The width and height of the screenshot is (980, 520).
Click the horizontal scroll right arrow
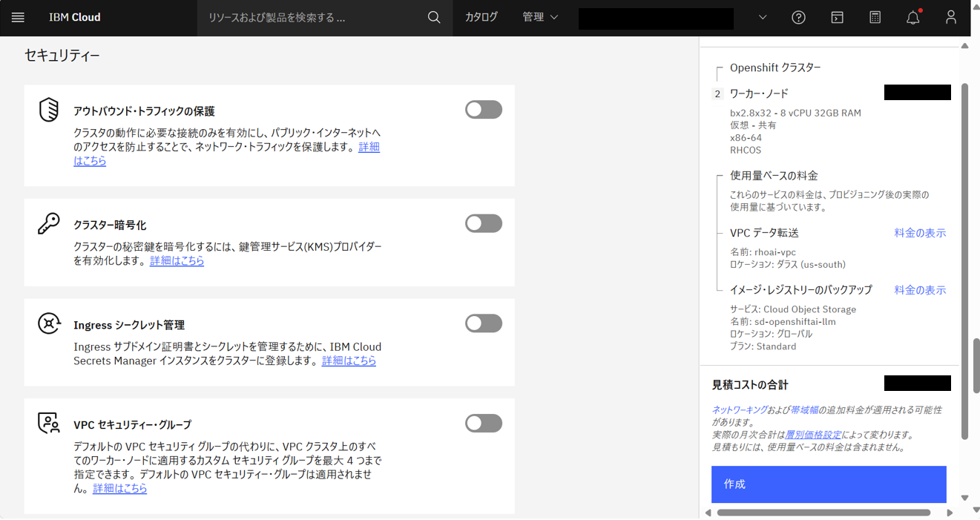pos(950,513)
